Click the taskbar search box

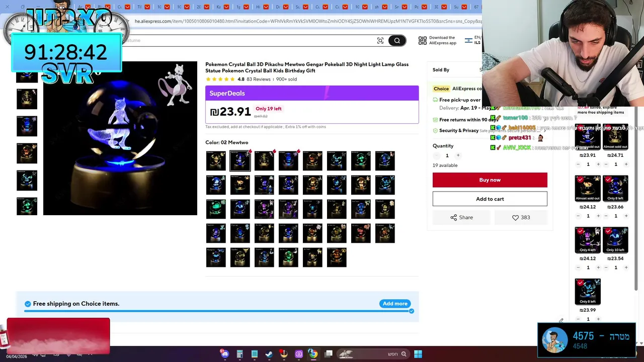click(372, 354)
